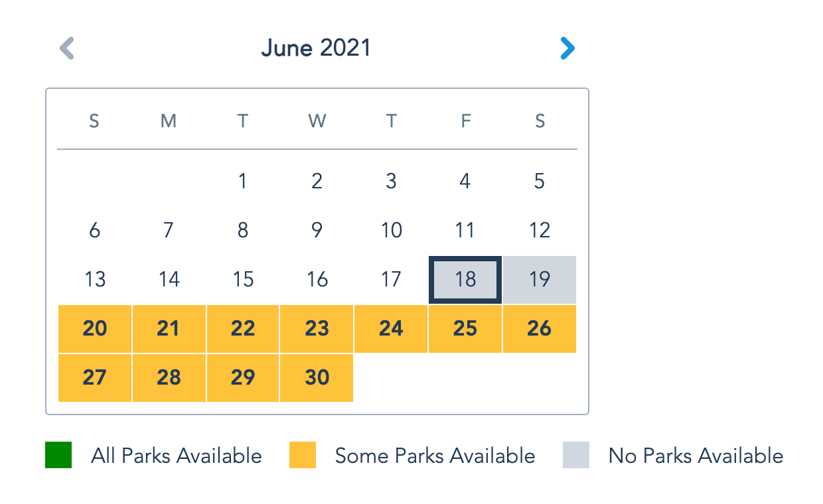The height and width of the screenshot is (504, 823).
Task: Select June 20 on the calendar
Action: [x=95, y=329]
